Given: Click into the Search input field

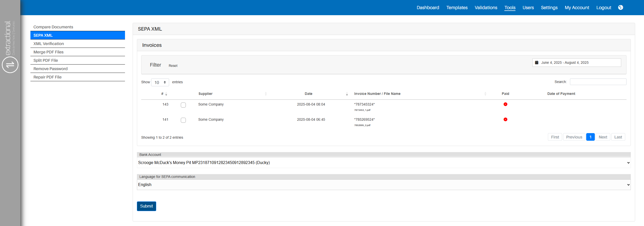Looking at the screenshot, I should [598, 82].
